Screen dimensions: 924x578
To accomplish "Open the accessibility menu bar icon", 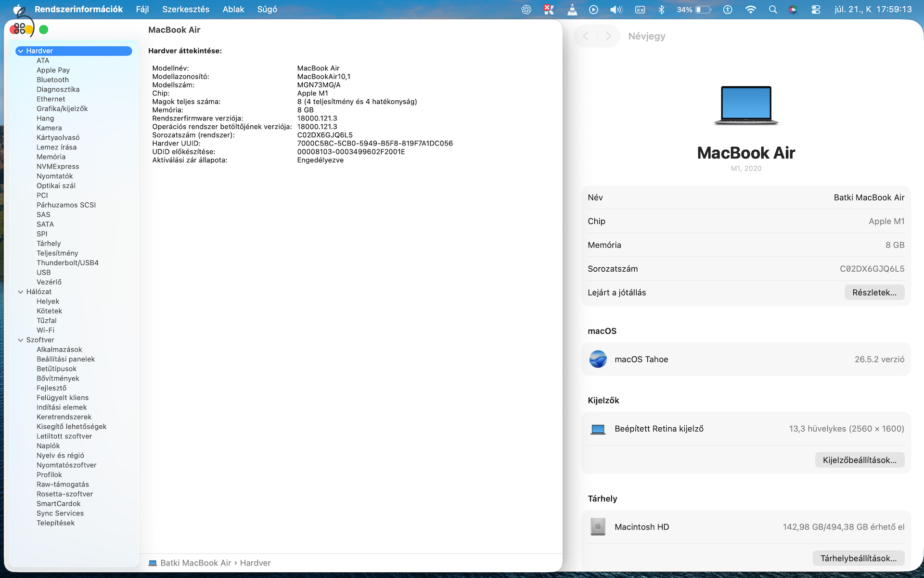I will pyautogui.click(x=728, y=10).
